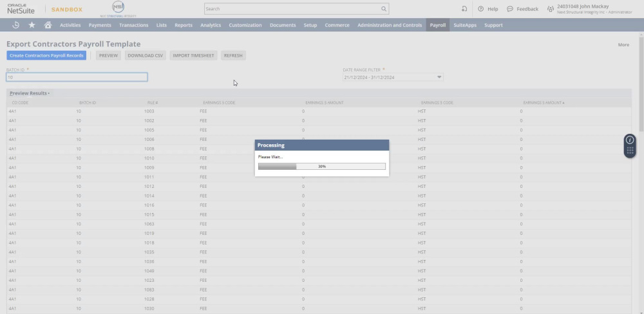Click file number 1063 cell

click(x=149, y=224)
